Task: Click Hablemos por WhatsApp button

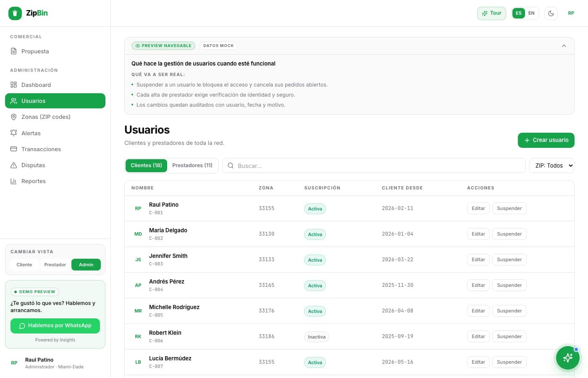Action: click(x=55, y=326)
